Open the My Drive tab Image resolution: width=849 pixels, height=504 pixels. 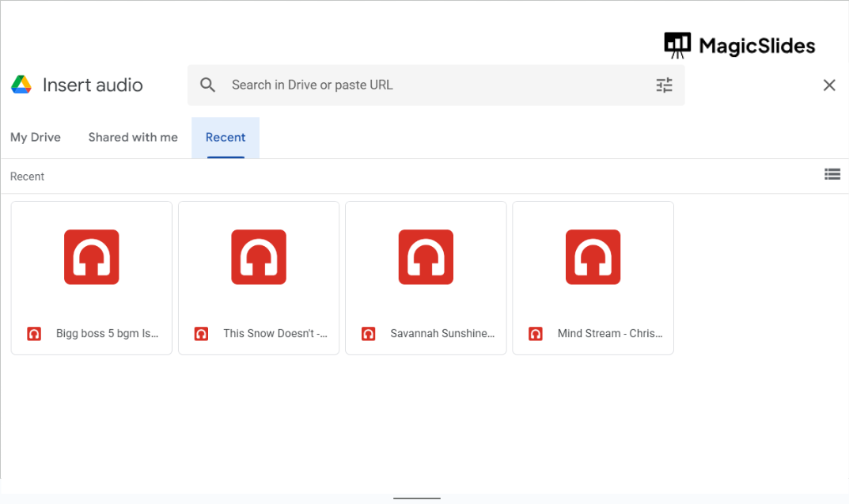tap(36, 138)
